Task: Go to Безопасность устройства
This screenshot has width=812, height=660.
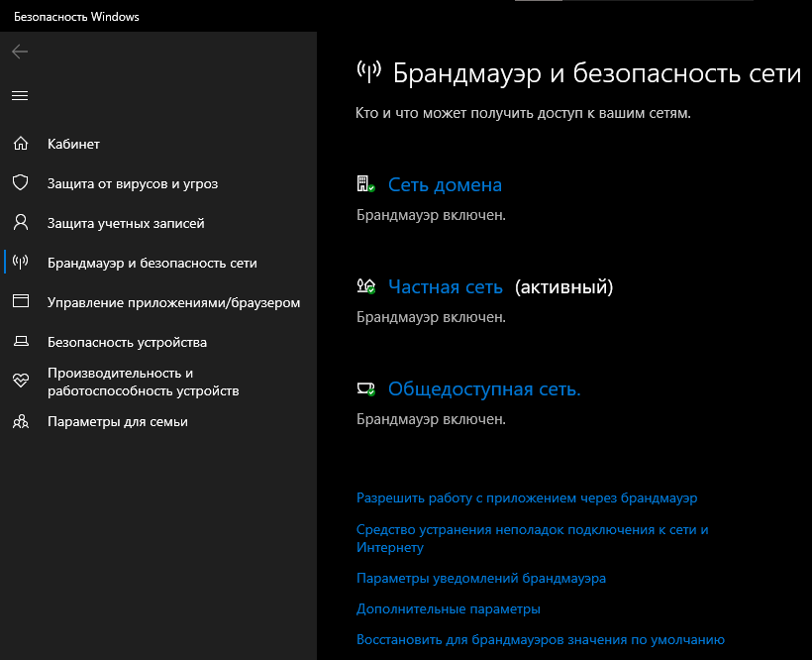Action: coord(128,343)
